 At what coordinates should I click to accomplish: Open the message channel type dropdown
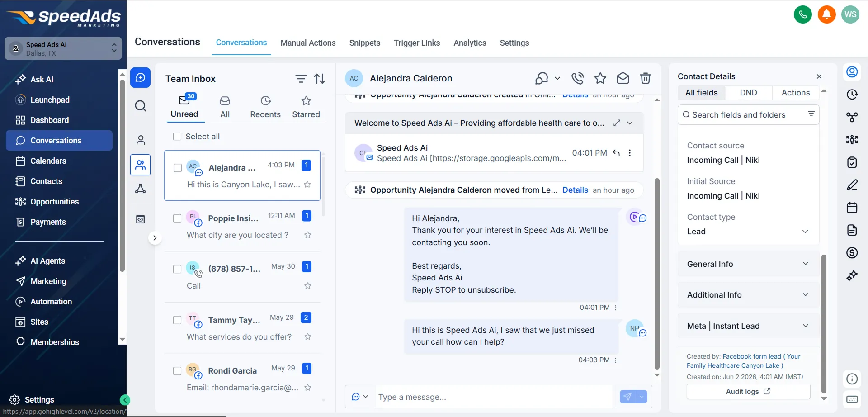[360, 397]
